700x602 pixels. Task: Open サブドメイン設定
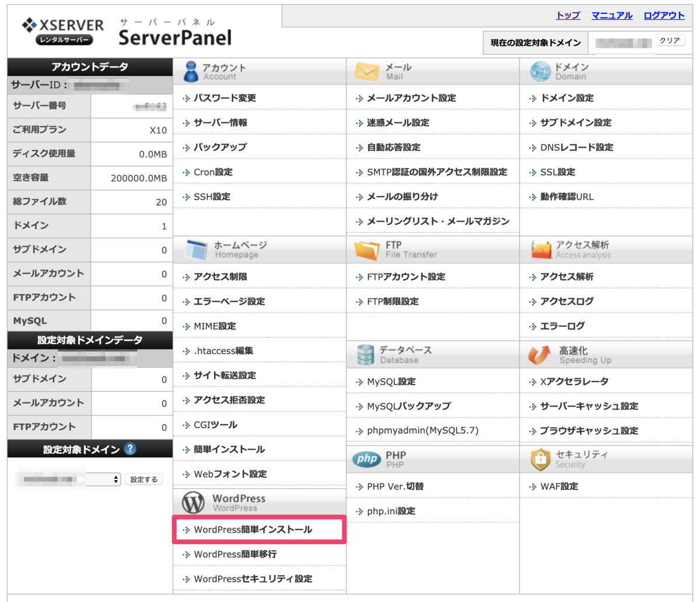click(x=576, y=123)
